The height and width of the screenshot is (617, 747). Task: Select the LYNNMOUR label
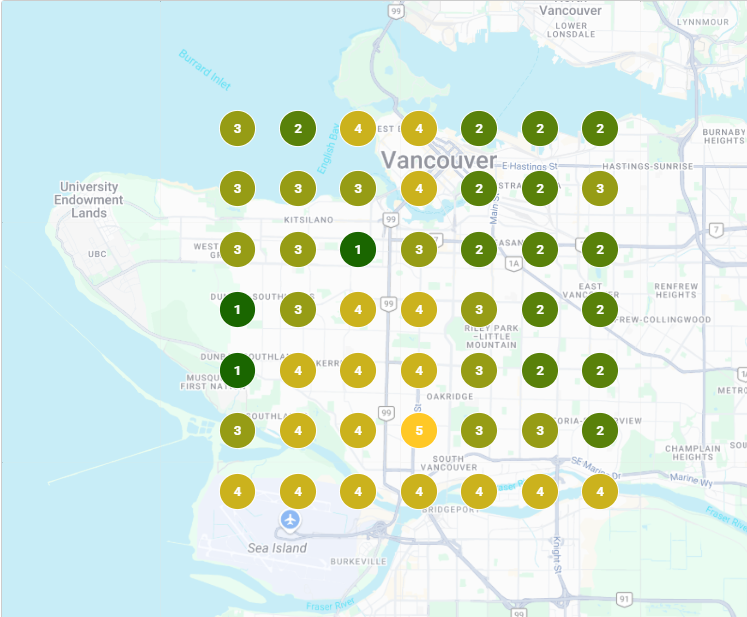point(703,22)
